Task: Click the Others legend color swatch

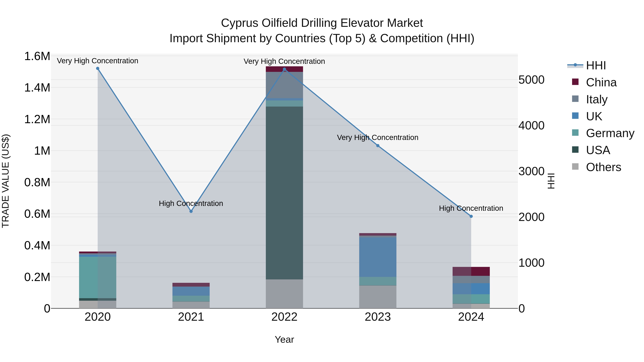Action: pos(575,166)
